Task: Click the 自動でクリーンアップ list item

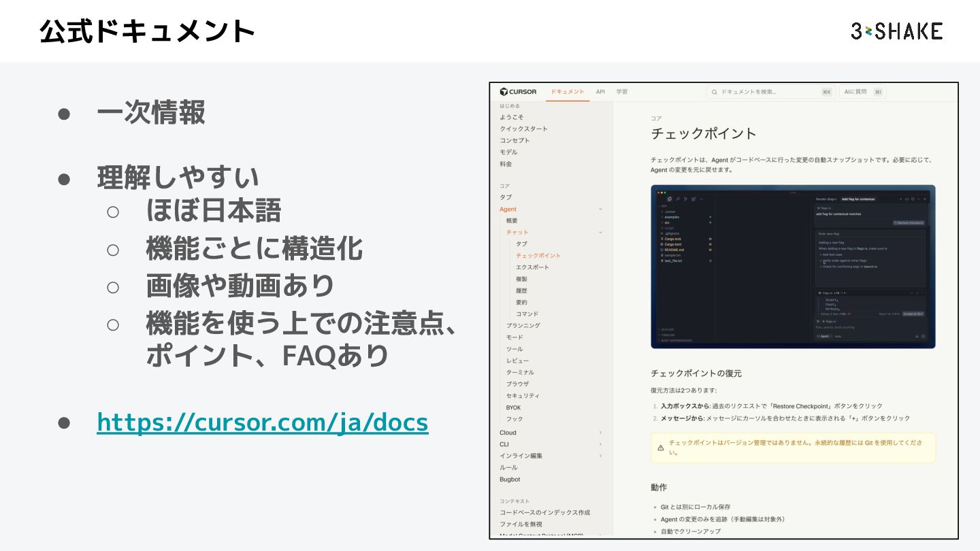Action: pos(690,531)
